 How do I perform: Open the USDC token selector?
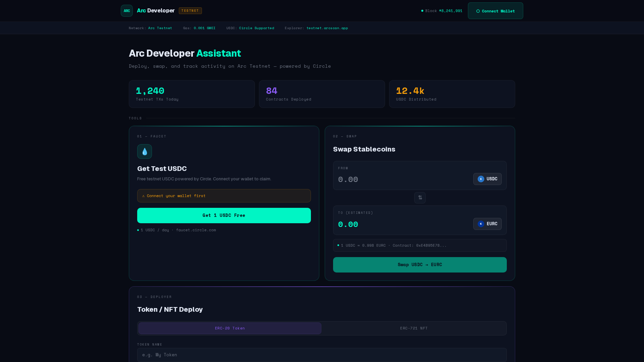pyautogui.click(x=487, y=179)
